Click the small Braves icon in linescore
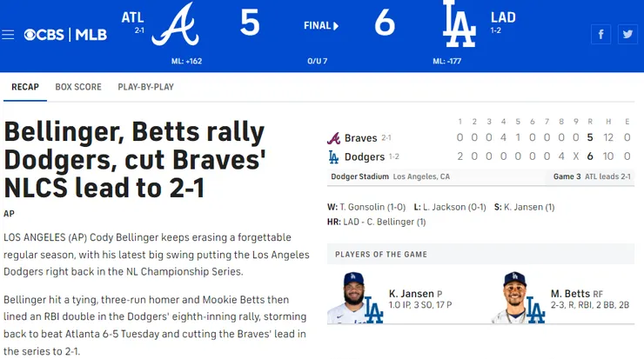This screenshot has width=644, height=359. pyautogui.click(x=333, y=138)
